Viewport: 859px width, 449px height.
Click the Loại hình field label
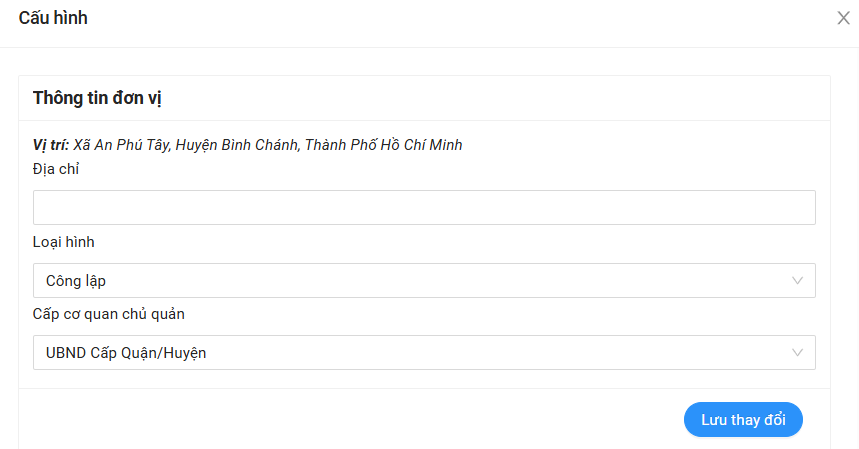tap(64, 242)
